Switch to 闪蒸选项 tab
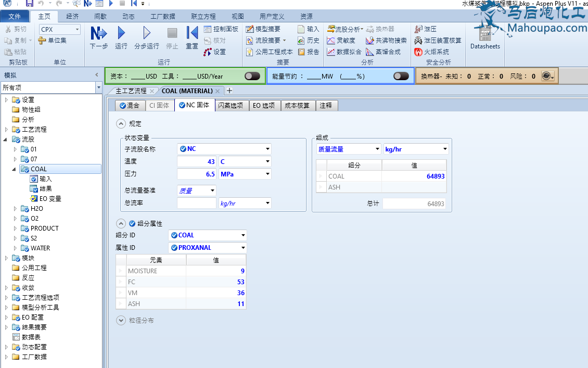 [231, 106]
